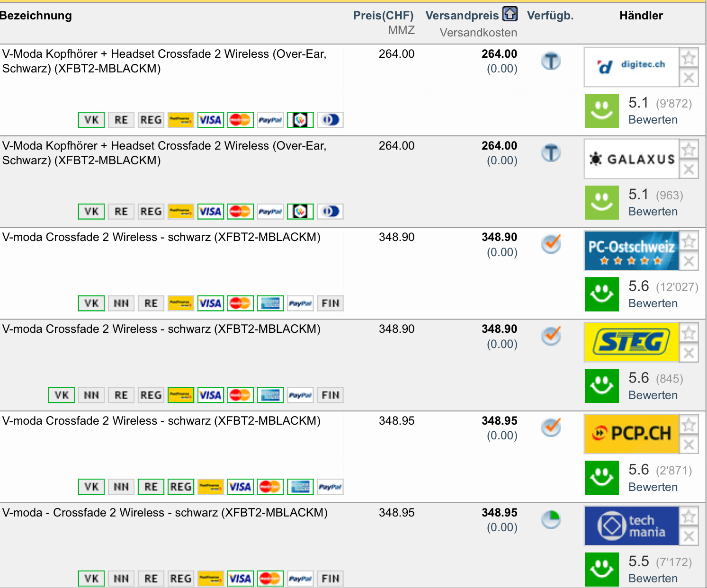Click green smiley rating for digitec.ch
Image resolution: width=707 pixels, height=588 pixels.
tap(601, 111)
